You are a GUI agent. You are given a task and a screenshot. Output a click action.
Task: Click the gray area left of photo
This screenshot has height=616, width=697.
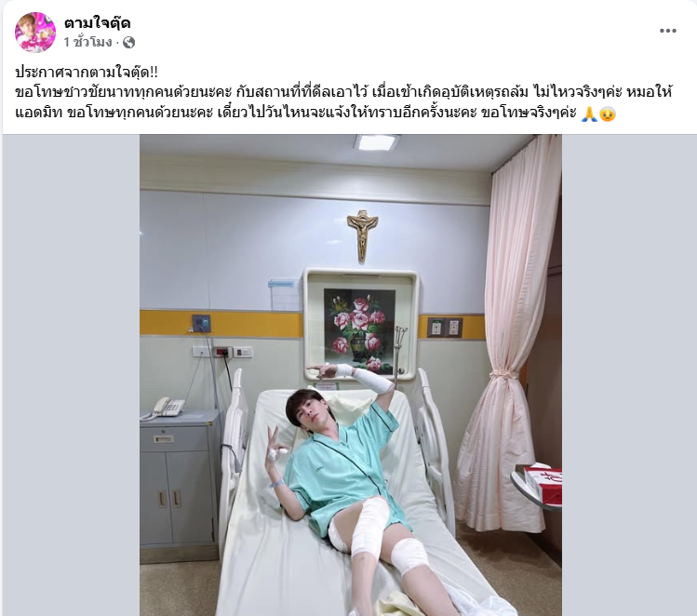tap(71, 375)
